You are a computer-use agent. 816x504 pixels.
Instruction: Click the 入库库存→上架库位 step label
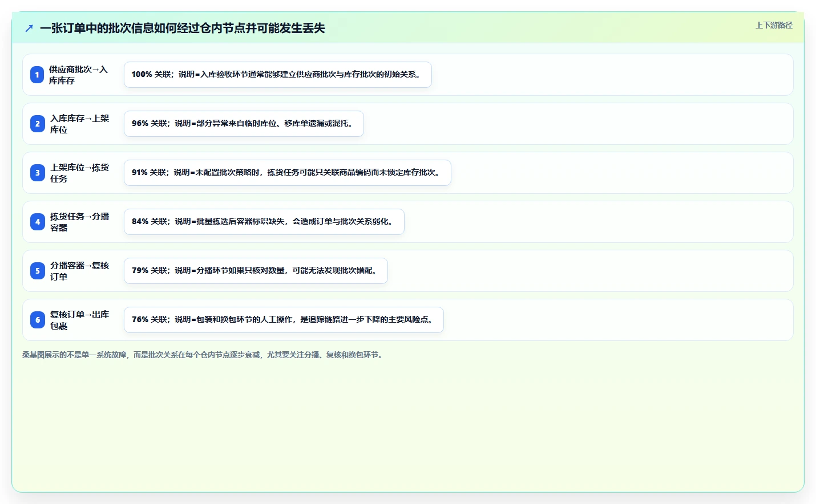(79, 124)
